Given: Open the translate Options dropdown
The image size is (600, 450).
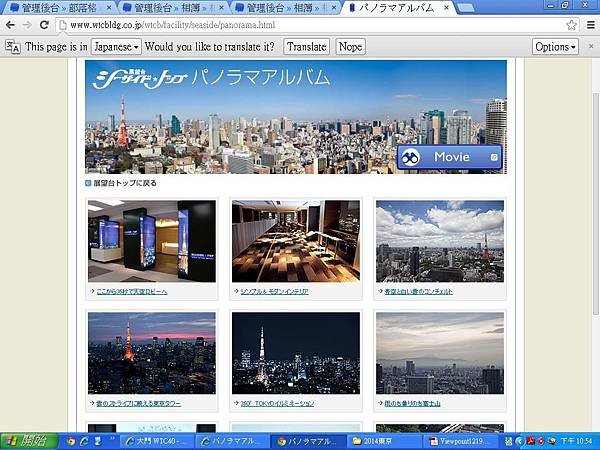Looking at the screenshot, I should pyautogui.click(x=555, y=47).
